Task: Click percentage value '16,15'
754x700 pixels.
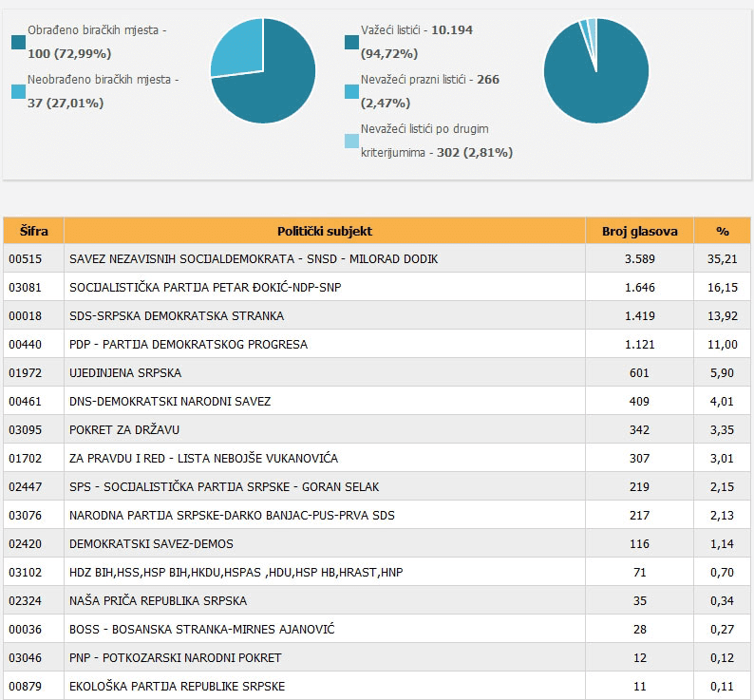Action: (x=723, y=287)
